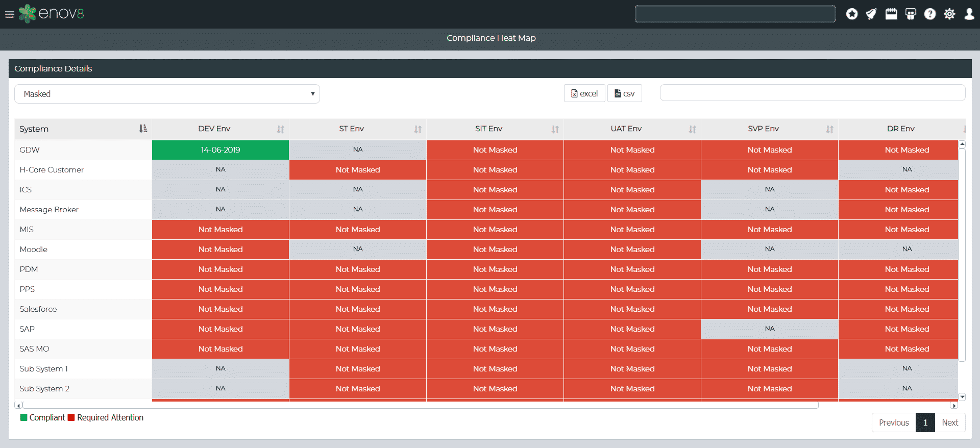Image resolution: width=980 pixels, height=448 pixels.
Task: Click the table filter search field
Action: click(x=812, y=93)
